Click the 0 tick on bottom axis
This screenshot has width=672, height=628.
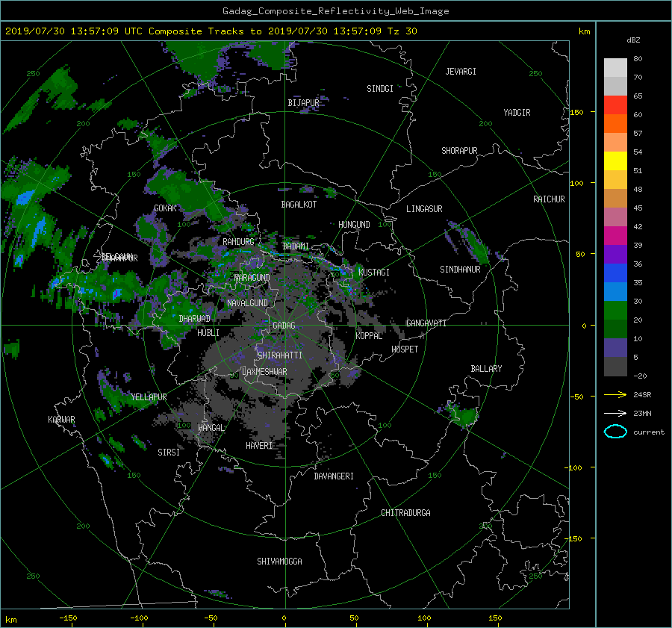click(x=284, y=618)
